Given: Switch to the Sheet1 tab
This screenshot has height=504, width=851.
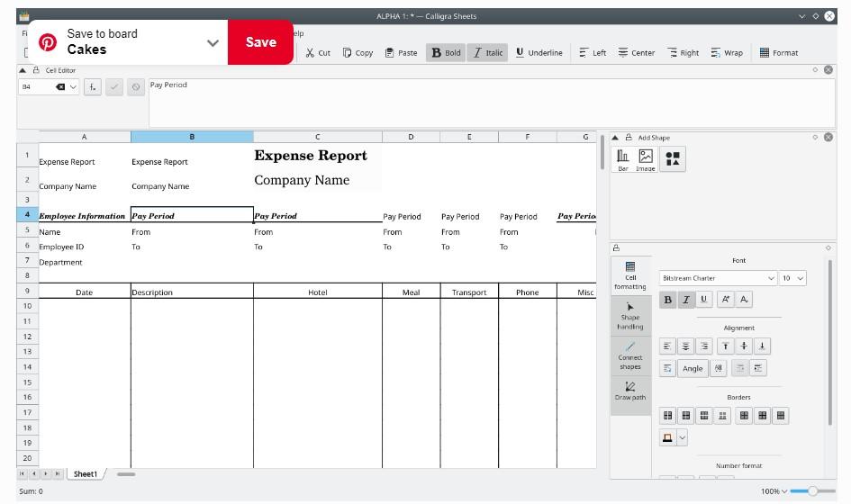Looking at the screenshot, I should [86, 473].
